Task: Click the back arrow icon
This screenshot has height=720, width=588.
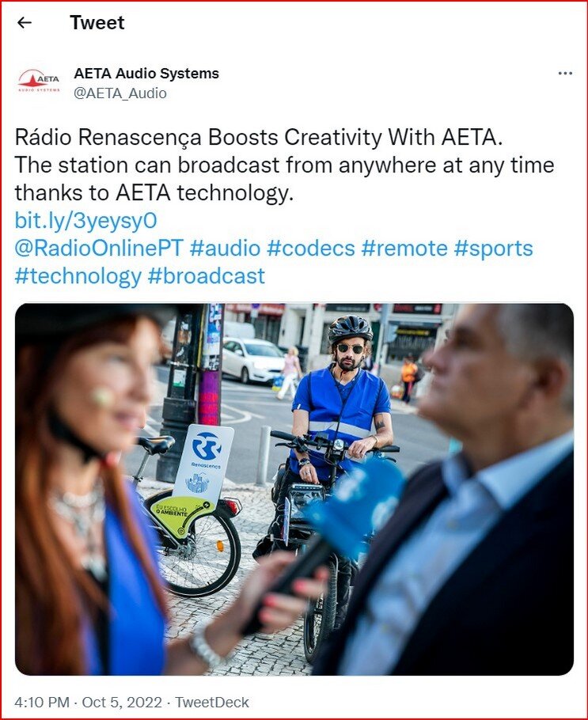Action: tap(24, 22)
